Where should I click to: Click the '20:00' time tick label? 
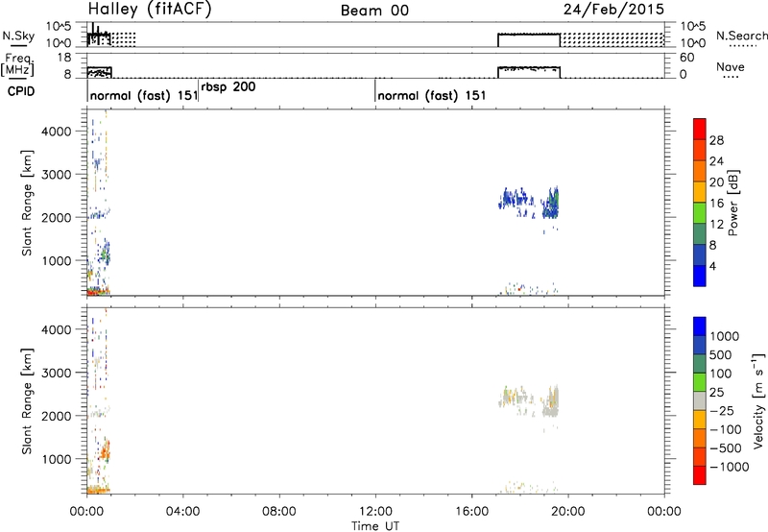pos(567,512)
